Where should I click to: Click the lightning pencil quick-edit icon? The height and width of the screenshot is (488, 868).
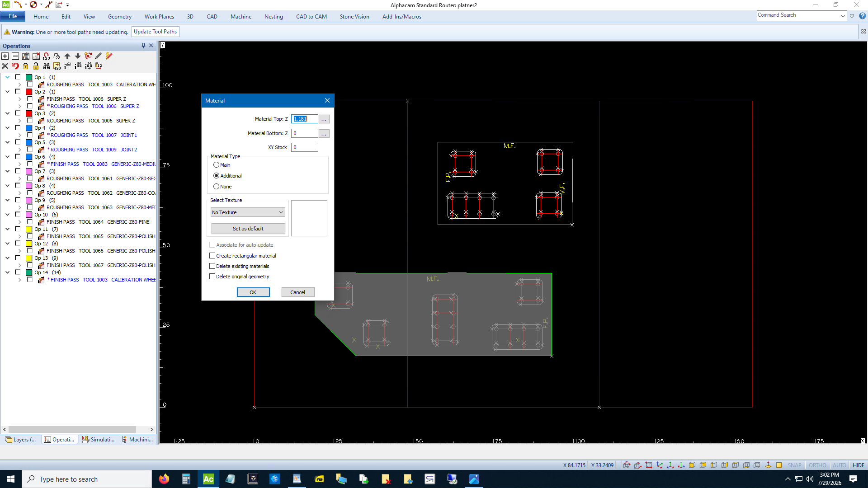click(108, 56)
